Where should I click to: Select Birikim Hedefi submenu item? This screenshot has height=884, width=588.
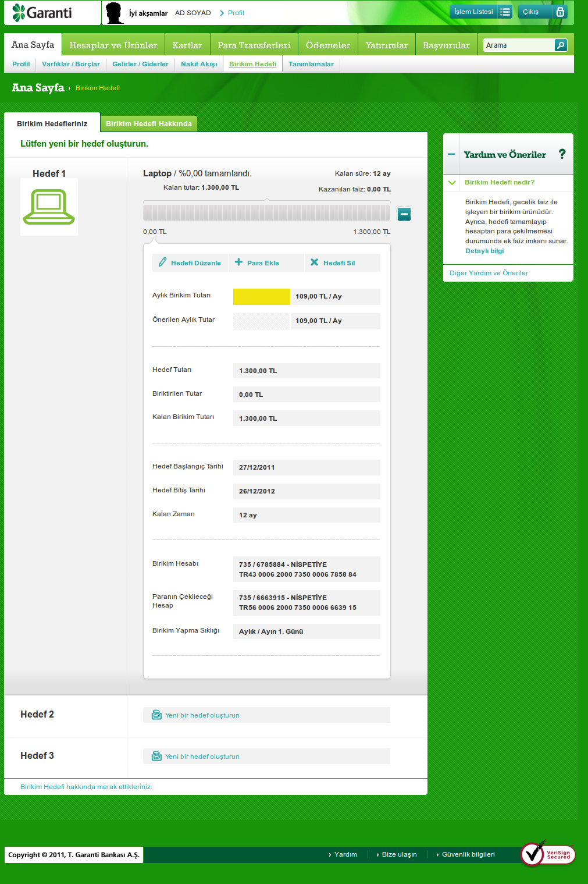252,64
